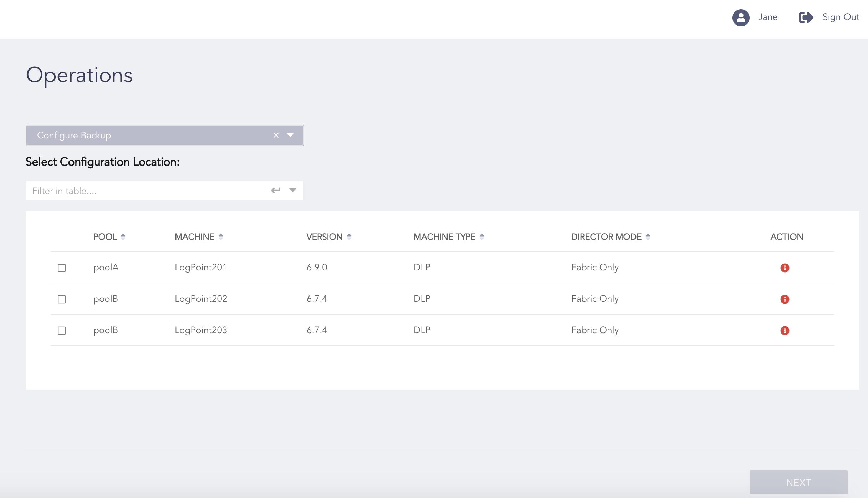Sort the table by VERSION column

coord(349,236)
